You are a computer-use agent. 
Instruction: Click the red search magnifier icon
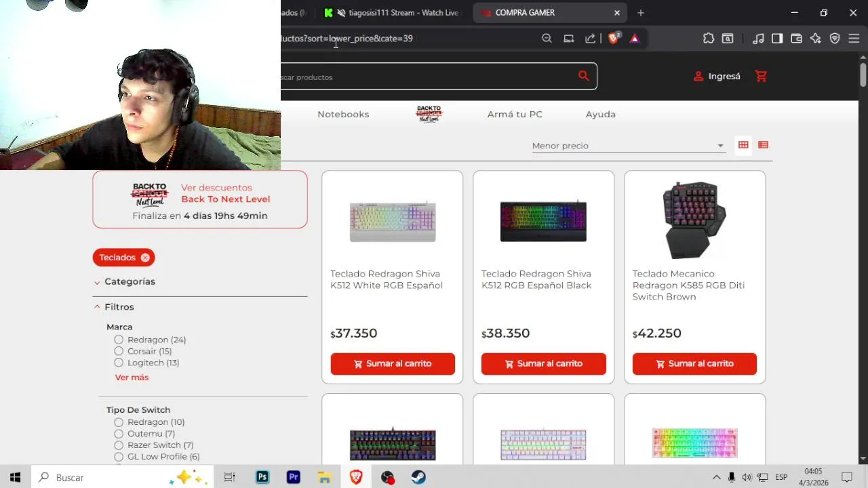click(x=583, y=76)
